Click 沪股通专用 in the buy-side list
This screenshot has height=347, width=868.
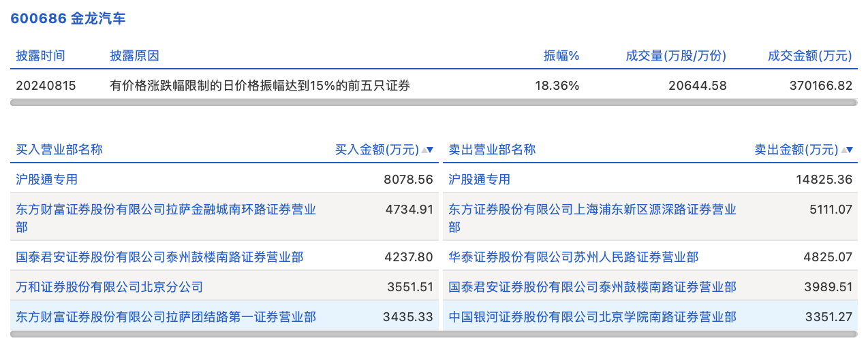pyautogui.click(x=47, y=180)
